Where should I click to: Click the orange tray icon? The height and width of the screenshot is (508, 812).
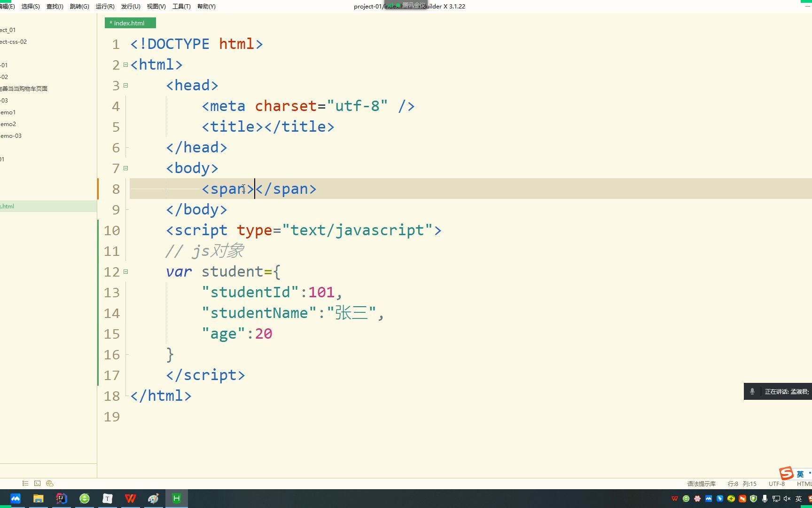(x=742, y=499)
